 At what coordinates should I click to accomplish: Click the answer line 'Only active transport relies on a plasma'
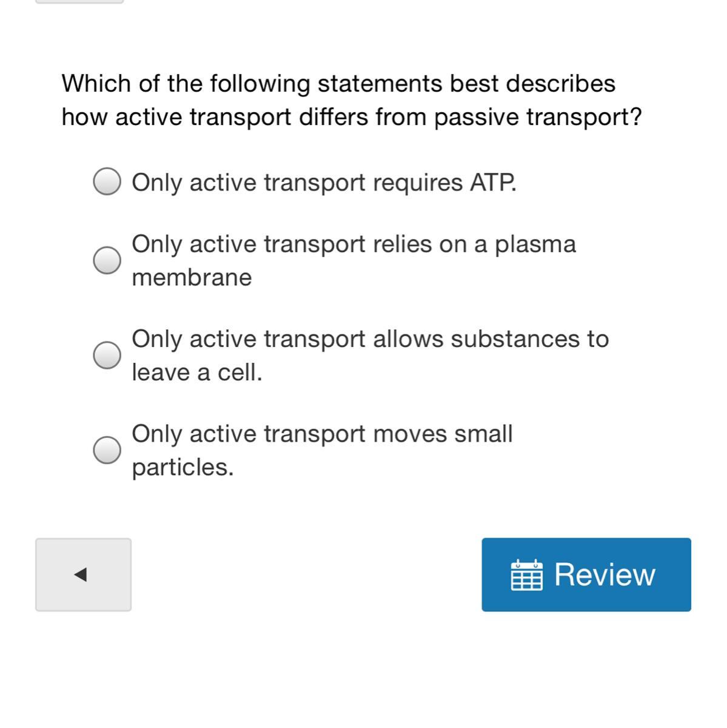[x=353, y=244]
